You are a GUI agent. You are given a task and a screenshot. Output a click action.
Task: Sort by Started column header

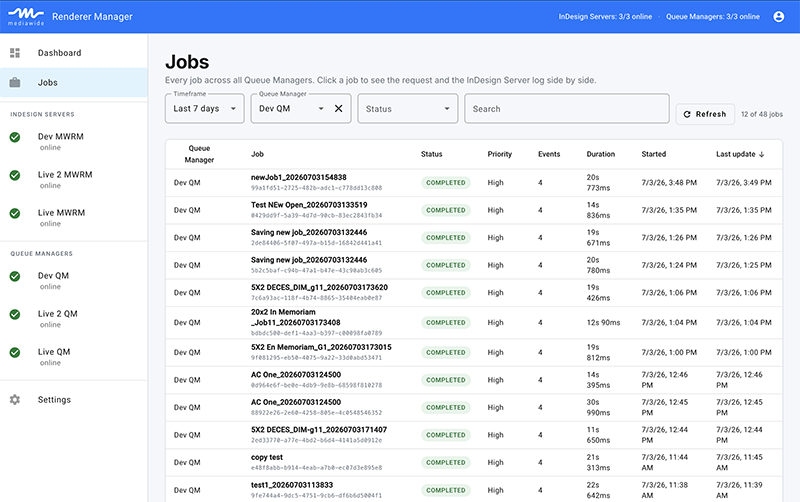(x=654, y=154)
